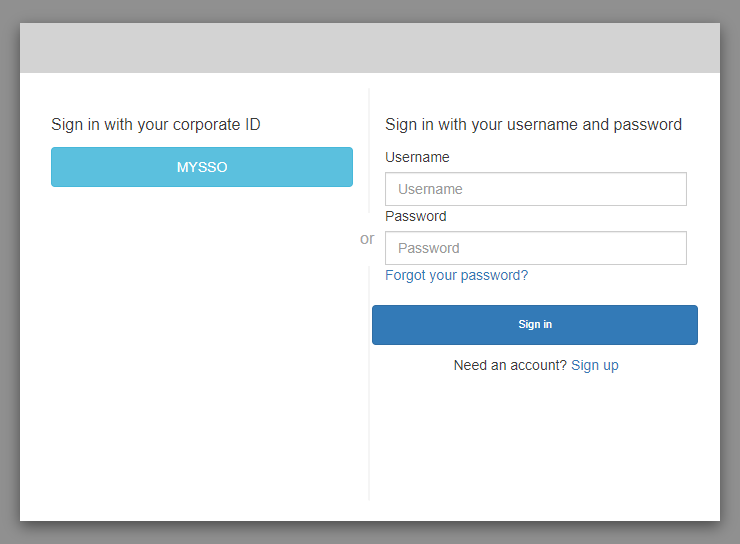Click the 'Sign in with your username and password' heading
This screenshot has height=544, width=740.
533,125
